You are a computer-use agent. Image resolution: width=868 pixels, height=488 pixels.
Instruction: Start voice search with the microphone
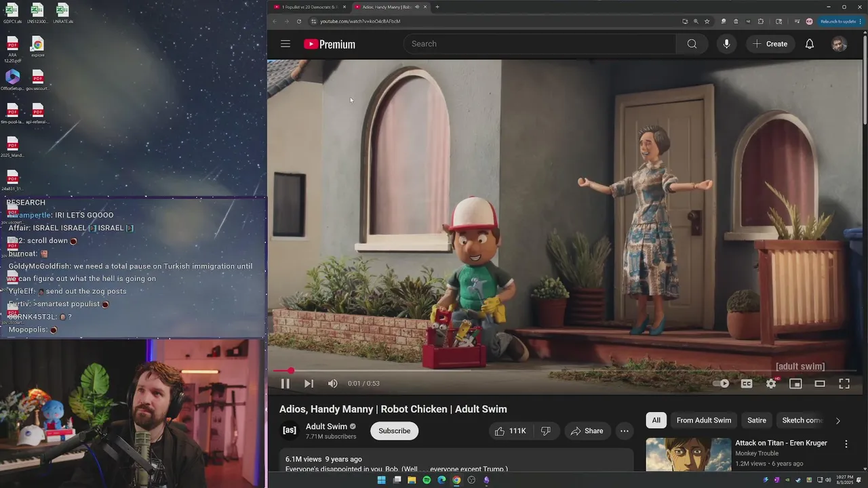point(726,44)
